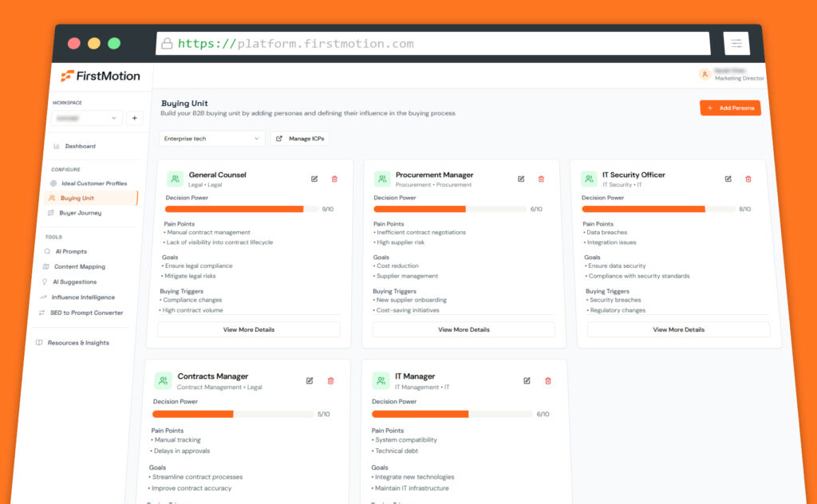Viewport: 817px width, 504px height.
Task: Select the persona avatar icon on IT Security Officer
Action: point(588,177)
